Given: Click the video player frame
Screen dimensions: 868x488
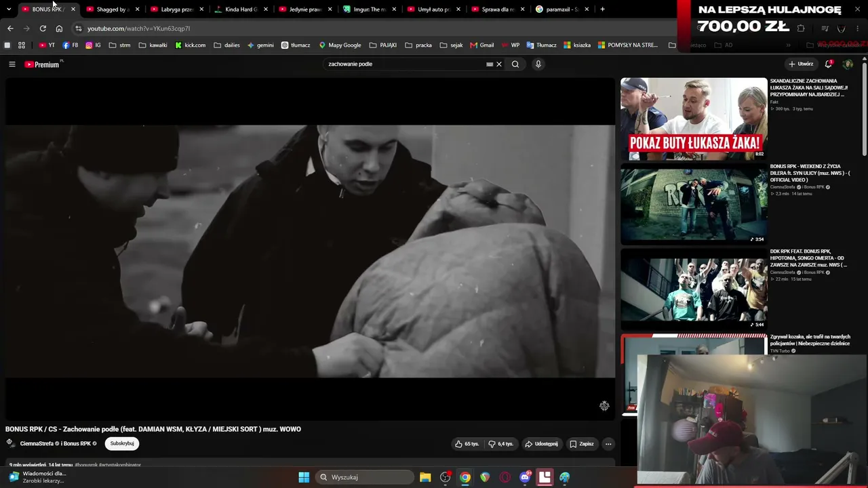Looking at the screenshot, I should coord(310,251).
